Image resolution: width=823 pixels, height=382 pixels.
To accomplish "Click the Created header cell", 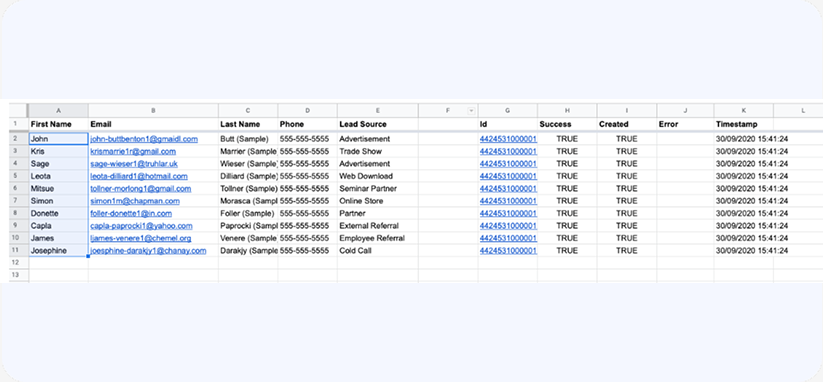I will (627, 124).
